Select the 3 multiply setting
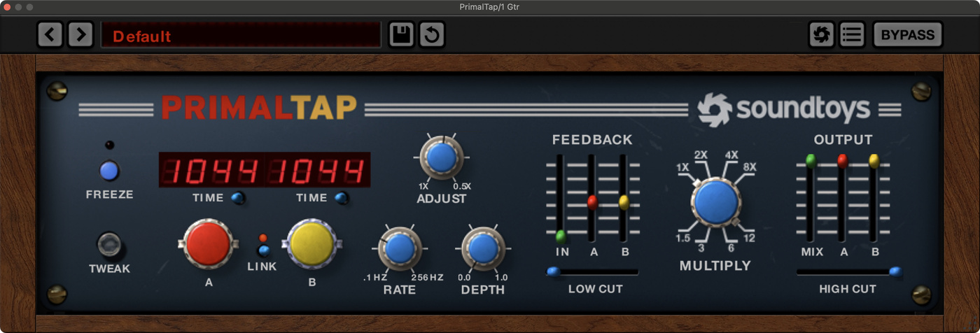Screen dimensions: 980x333 (x=701, y=248)
